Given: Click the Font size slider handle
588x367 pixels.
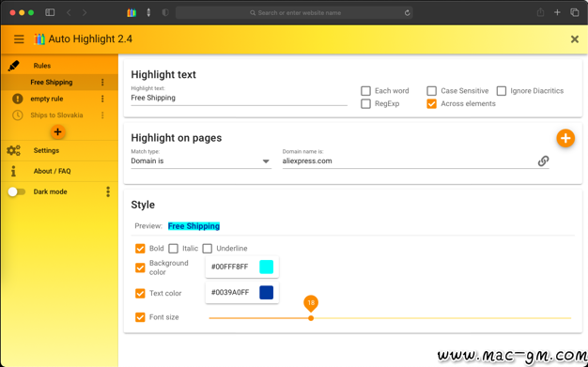Looking at the screenshot, I should [x=311, y=318].
